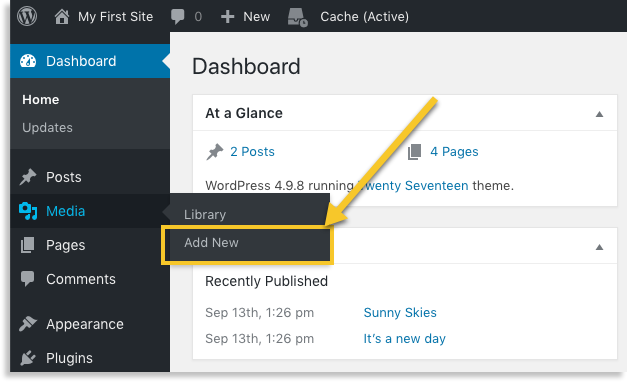Click the Pages icon in sidebar

[28, 245]
